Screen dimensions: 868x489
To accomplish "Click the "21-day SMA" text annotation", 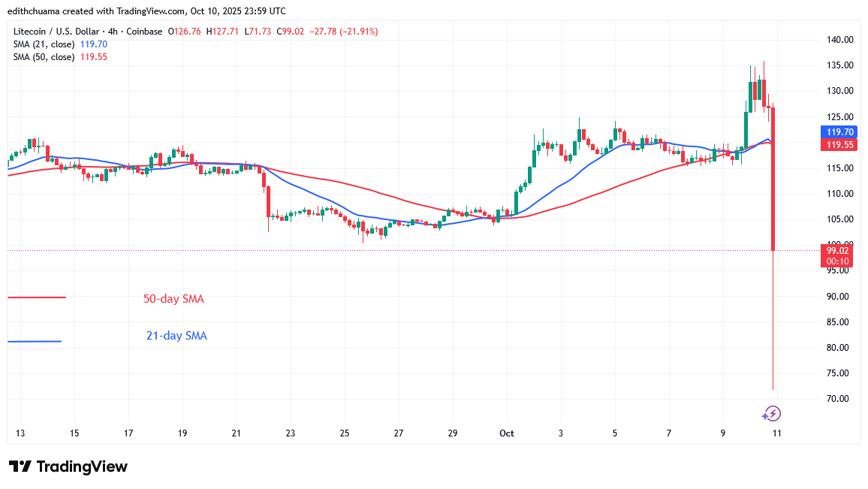I will pyautogui.click(x=176, y=336).
